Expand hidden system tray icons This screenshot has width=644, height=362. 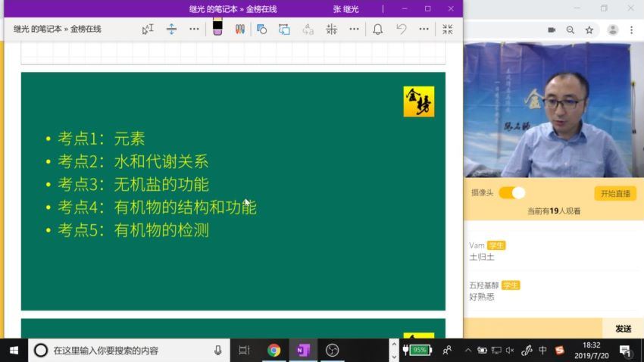coord(467,350)
